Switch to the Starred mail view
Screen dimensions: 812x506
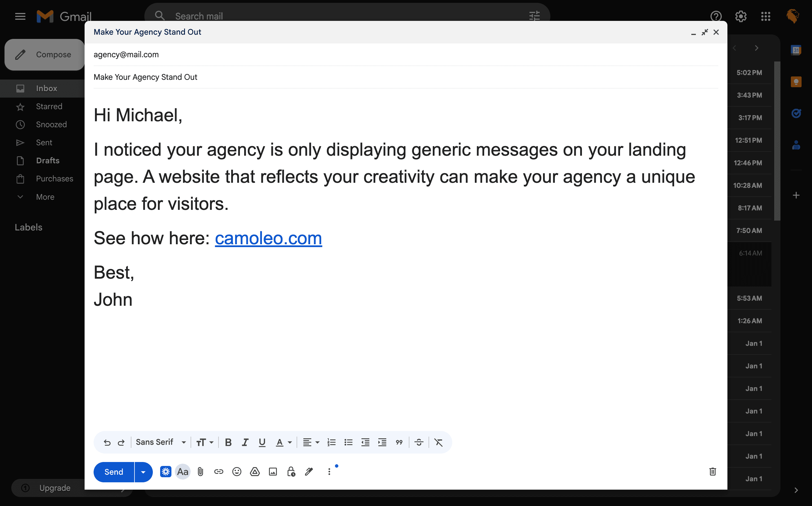[x=49, y=106]
